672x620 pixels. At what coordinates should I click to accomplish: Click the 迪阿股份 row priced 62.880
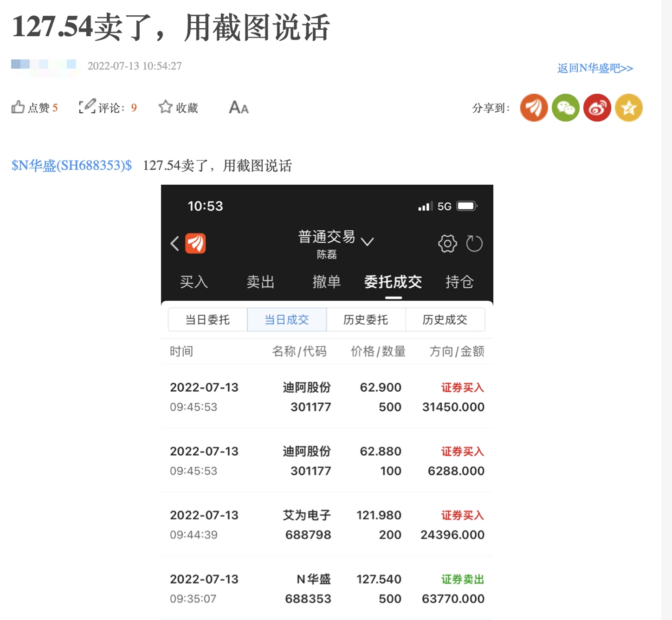click(x=327, y=461)
